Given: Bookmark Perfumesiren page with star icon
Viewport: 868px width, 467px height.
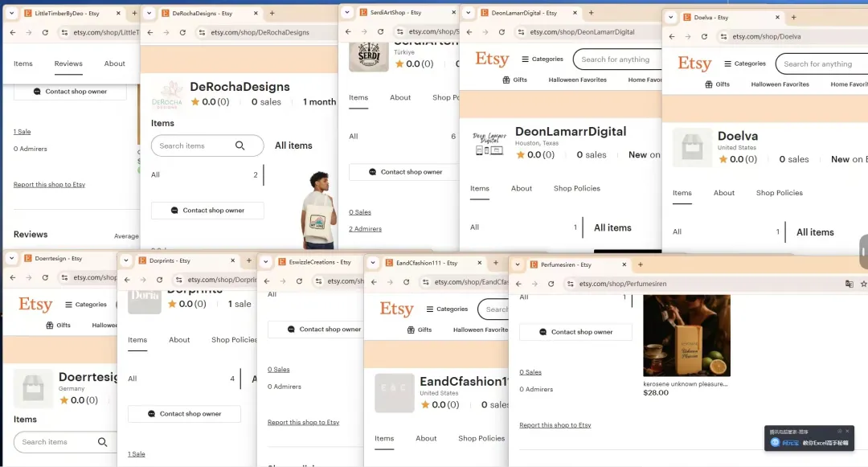Looking at the screenshot, I should 863,284.
